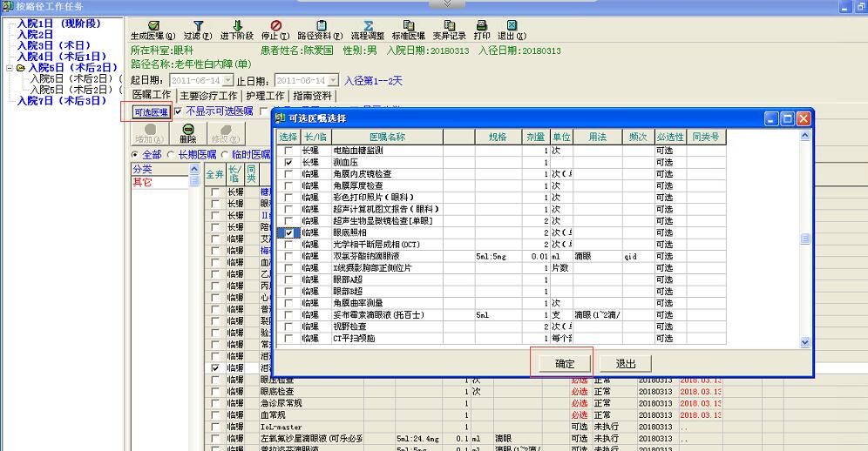This screenshot has height=451, width=868.
Task: Tick the checkbox for 电脑血糖监测
Action: point(288,151)
